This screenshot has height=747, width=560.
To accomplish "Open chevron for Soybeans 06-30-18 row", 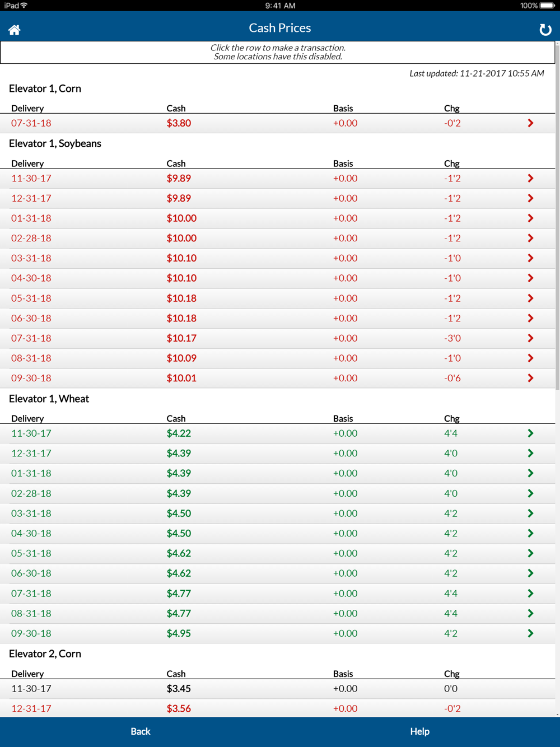I will point(530,318).
